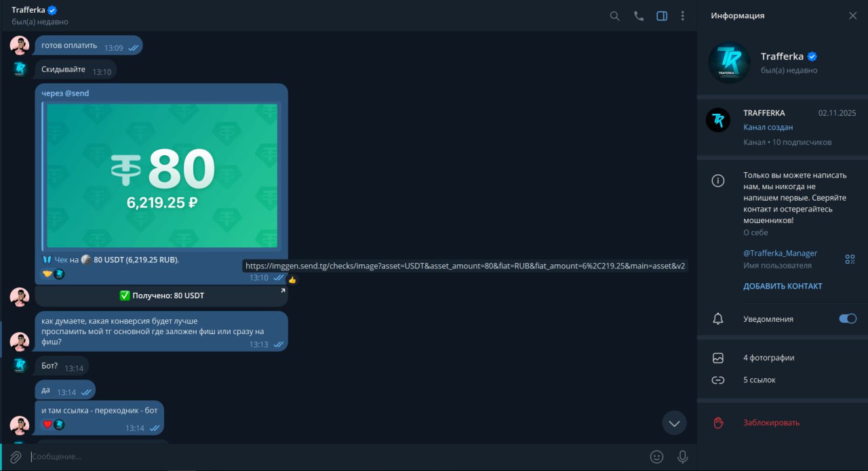Record a voice message with microphone
Image resolution: width=868 pixels, height=471 pixels.
tap(682, 457)
